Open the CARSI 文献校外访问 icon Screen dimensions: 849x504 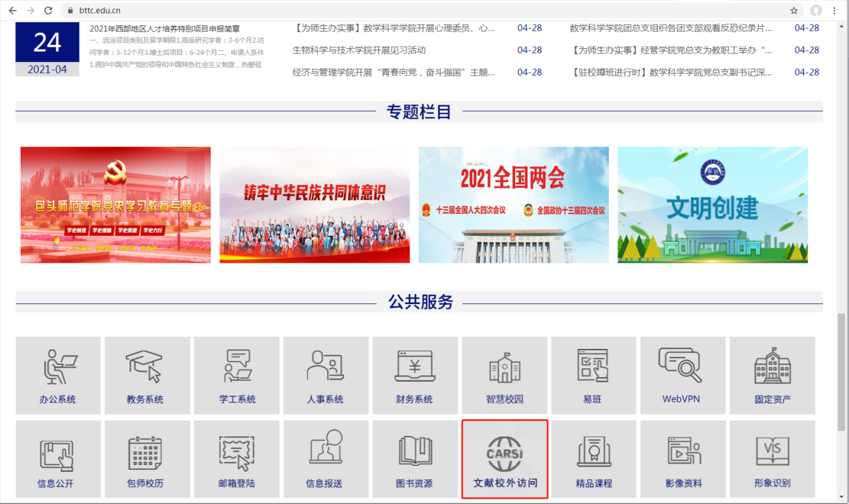(504, 459)
